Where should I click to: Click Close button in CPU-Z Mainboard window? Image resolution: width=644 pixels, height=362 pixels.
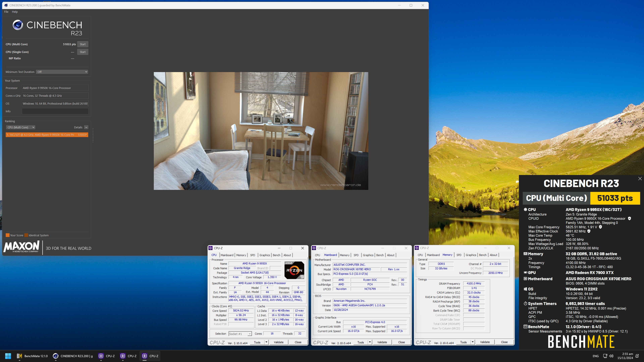point(401,342)
